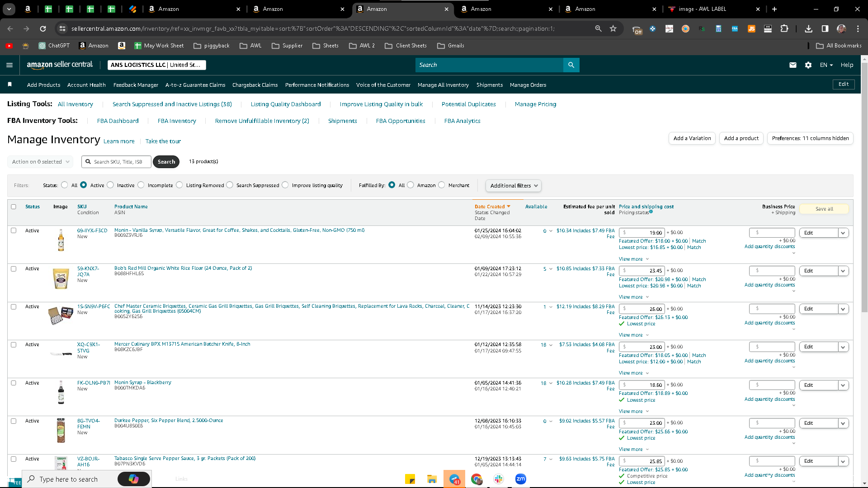The image size is (868, 488).
Task: Open the FBA Dashboard link
Action: click(118, 121)
